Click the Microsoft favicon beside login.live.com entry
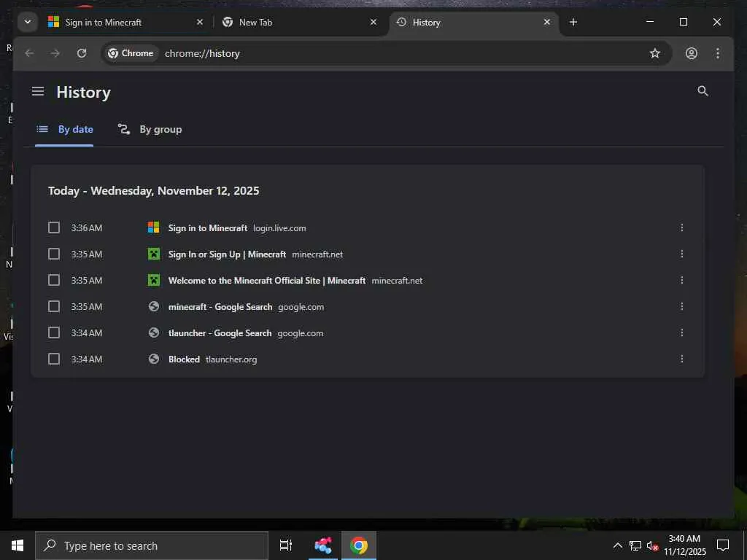This screenshot has width=747, height=560. click(x=153, y=227)
